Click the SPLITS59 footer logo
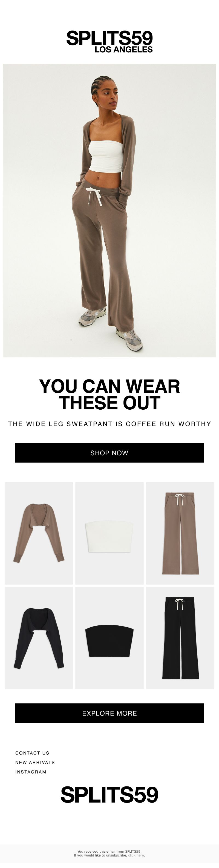The image size is (219, 868). pyautogui.click(x=109, y=795)
